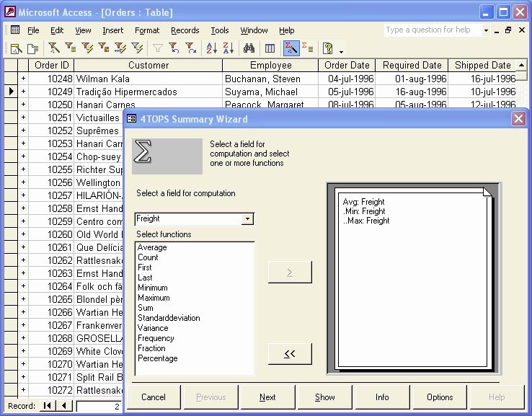Click the copy pages toolbar icon
Screen dimensions: 532x416
(33, 48)
